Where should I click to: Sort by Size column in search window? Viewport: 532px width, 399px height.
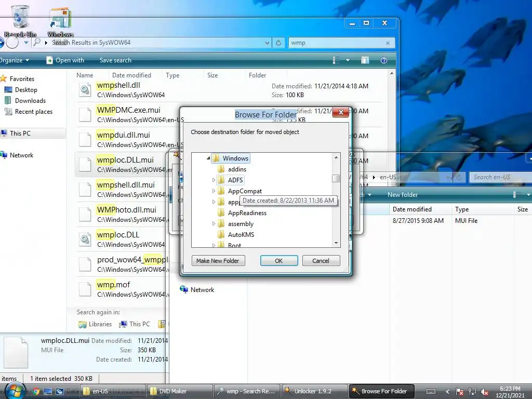click(x=212, y=75)
